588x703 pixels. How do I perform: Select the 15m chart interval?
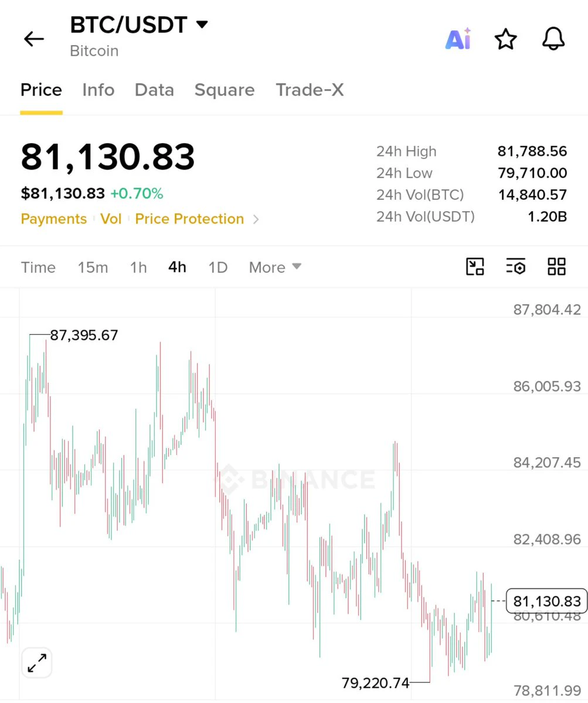click(93, 267)
